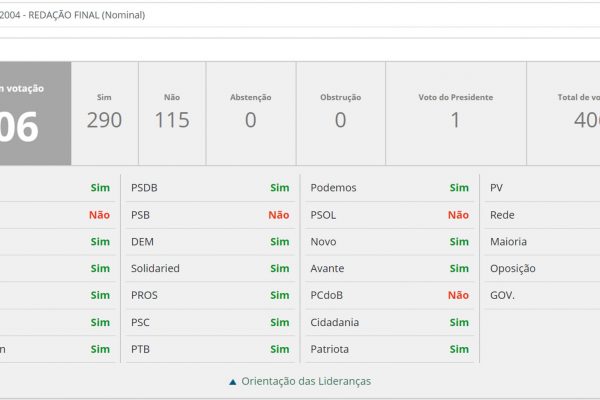Click the Patriota party row

coord(389,349)
